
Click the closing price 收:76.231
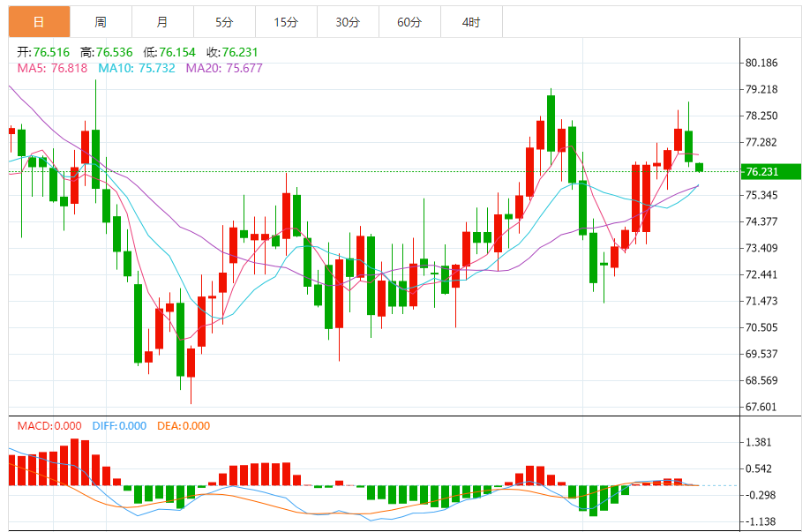tap(232, 52)
